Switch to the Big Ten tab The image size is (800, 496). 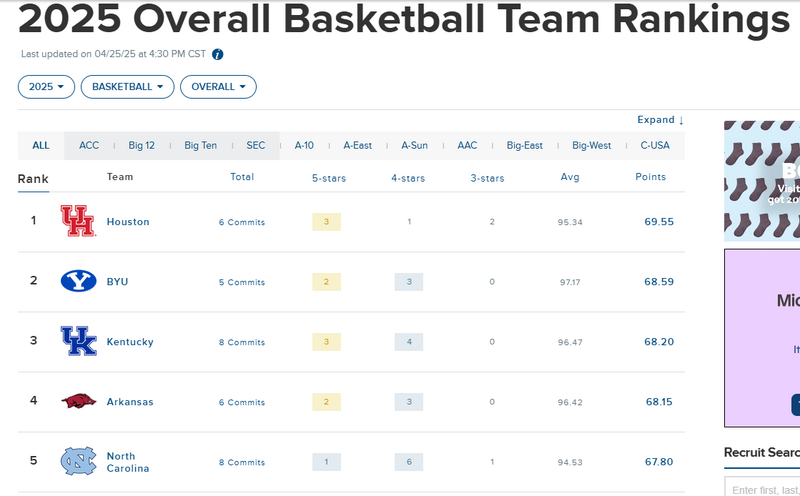200,145
